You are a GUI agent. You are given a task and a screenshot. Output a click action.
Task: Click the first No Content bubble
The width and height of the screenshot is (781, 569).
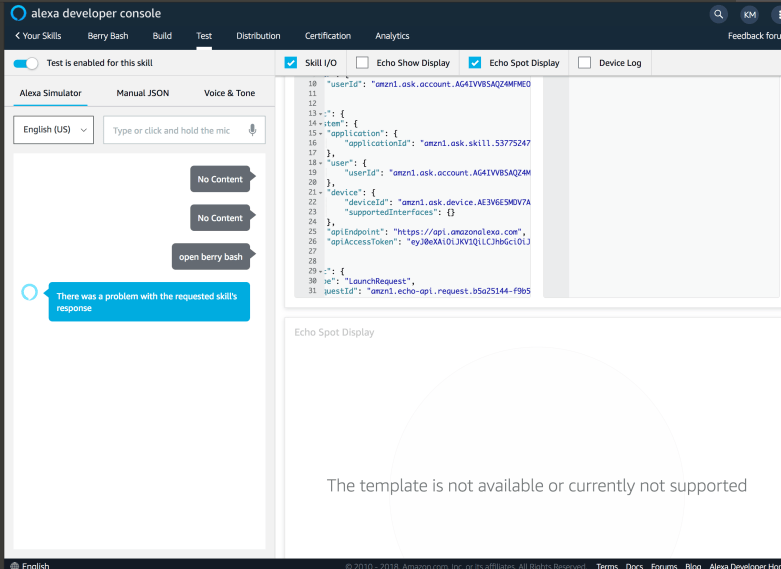click(220, 179)
